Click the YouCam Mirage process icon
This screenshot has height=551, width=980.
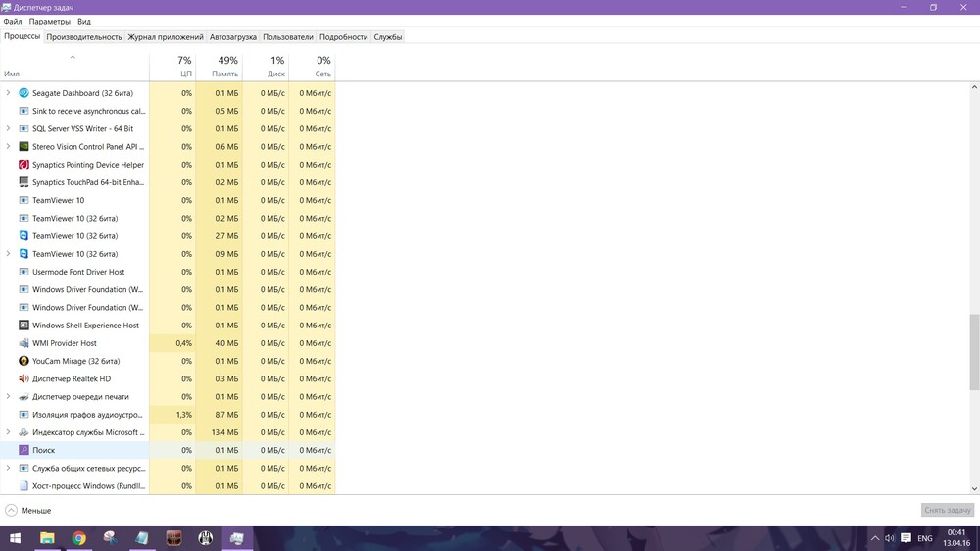[x=24, y=361]
